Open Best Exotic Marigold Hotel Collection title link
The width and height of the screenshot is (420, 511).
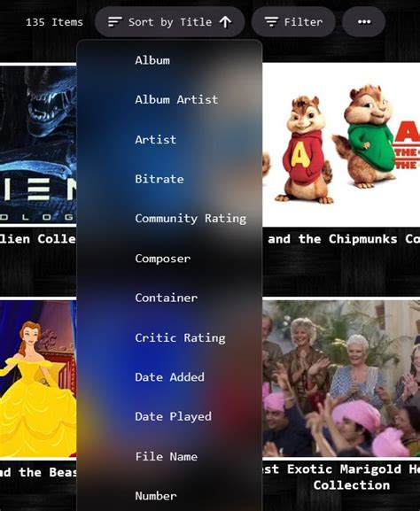pos(341,477)
